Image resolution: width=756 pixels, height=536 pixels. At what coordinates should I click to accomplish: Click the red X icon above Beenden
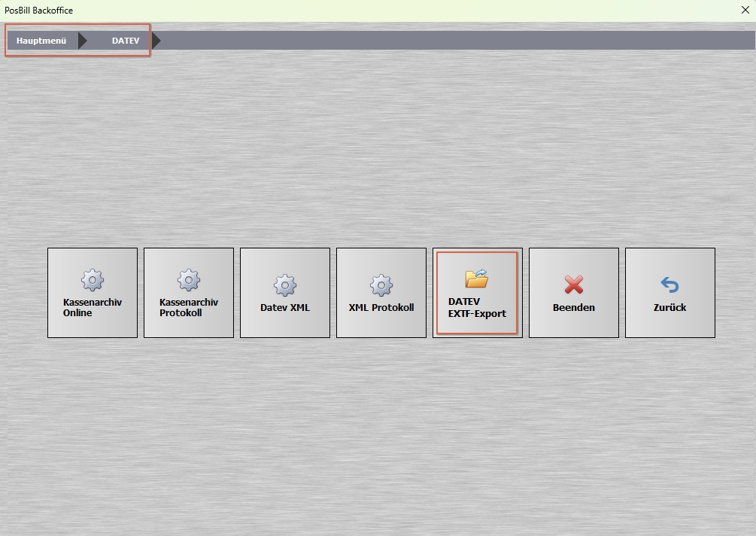(574, 285)
